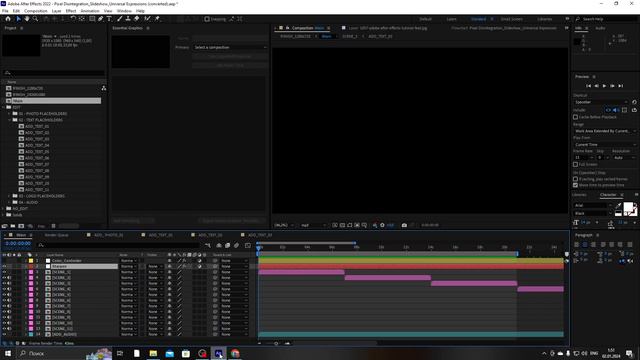640x360 pixels.
Task: Open layer 1 blending Mode dropdown
Action: point(128,260)
